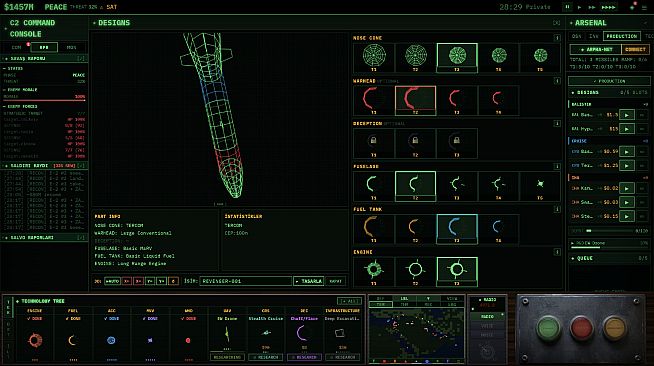
Task: Choose the T3 warhead part
Action: 457,100
